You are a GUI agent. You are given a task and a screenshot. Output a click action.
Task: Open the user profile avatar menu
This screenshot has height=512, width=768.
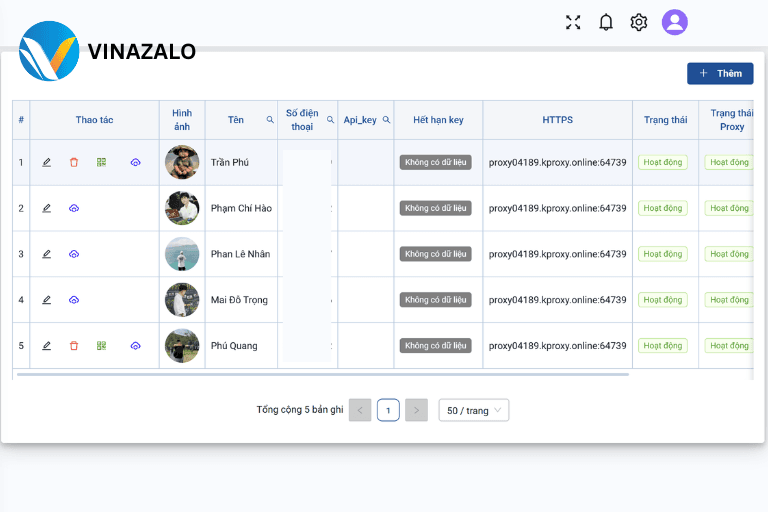[x=674, y=22]
